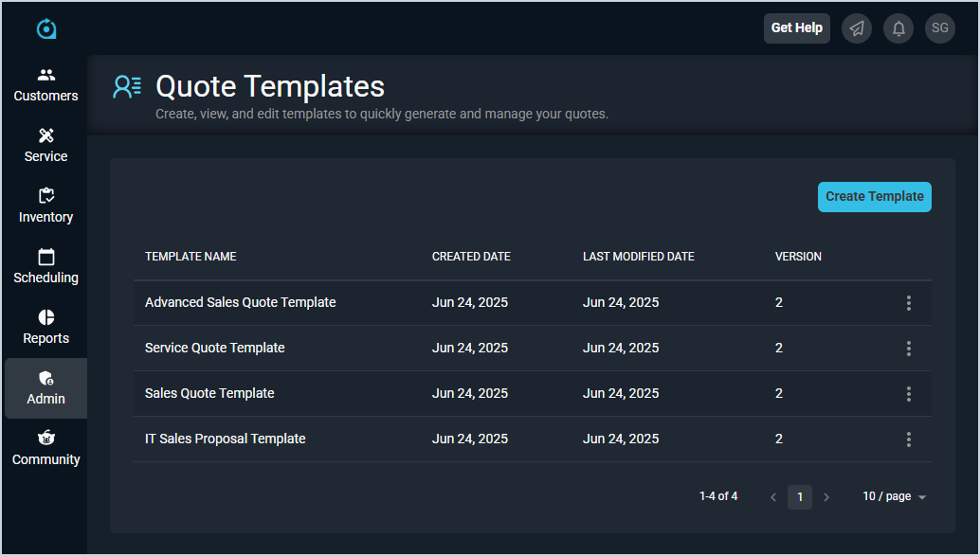The image size is (980, 556).
Task: Open actions menu for Advanced Sales Quote Template
Action: 908,303
